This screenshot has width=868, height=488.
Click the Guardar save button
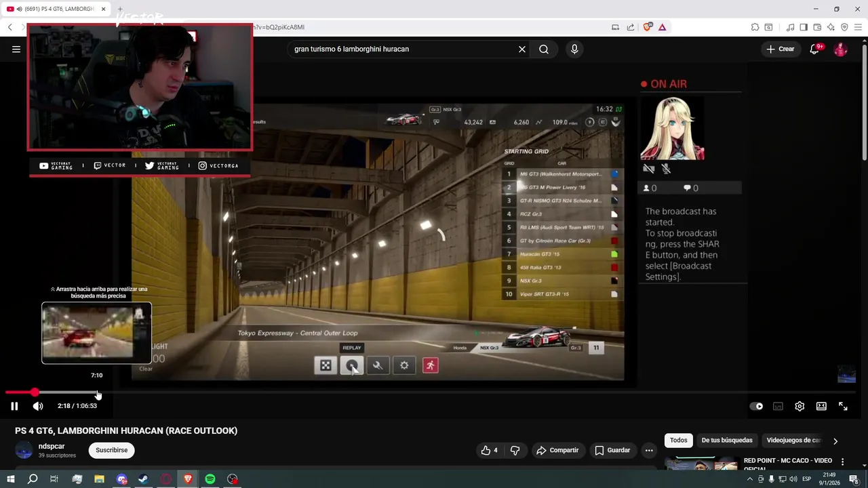point(612,450)
